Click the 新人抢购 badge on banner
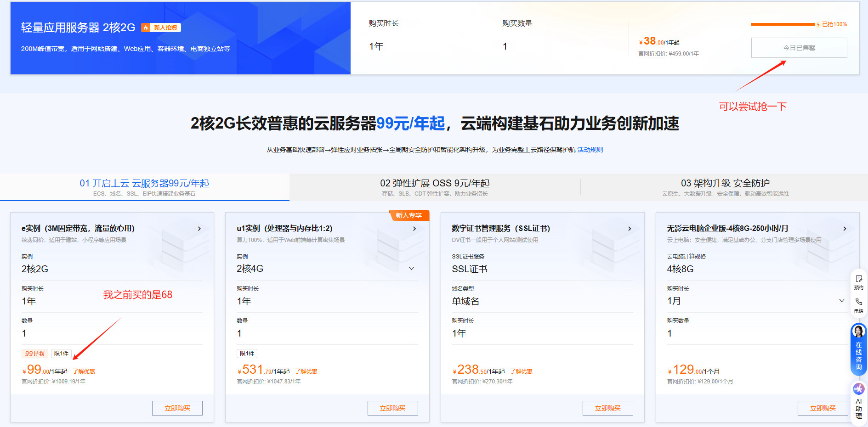Screen dimensions: 868x427 click(161, 28)
